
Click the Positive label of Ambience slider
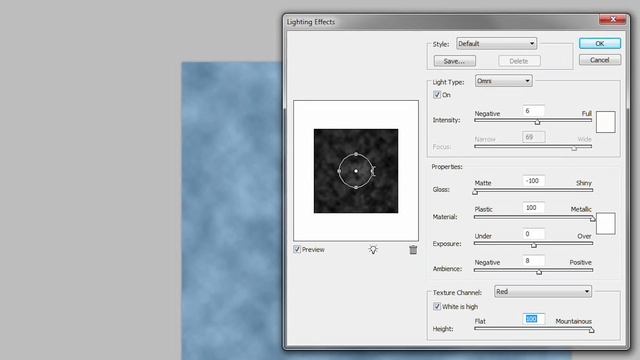tap(580, 262)
